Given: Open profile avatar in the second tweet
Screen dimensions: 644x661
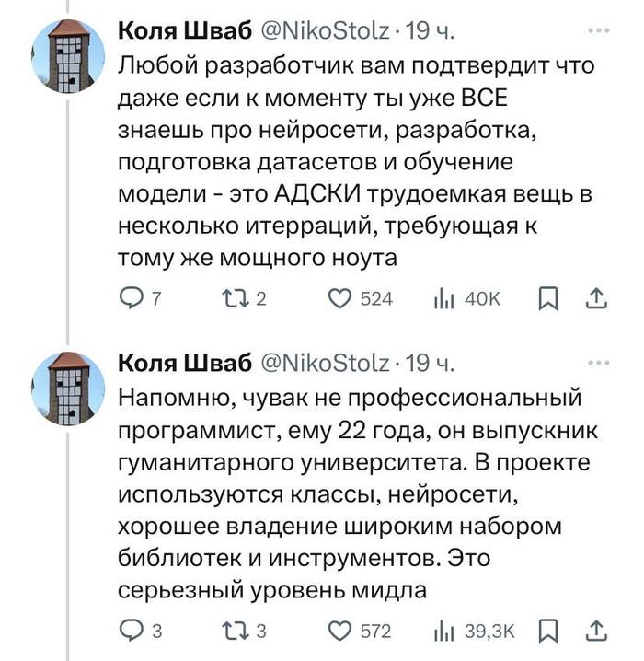Looking at the screenshot, I should click(67, 387).
